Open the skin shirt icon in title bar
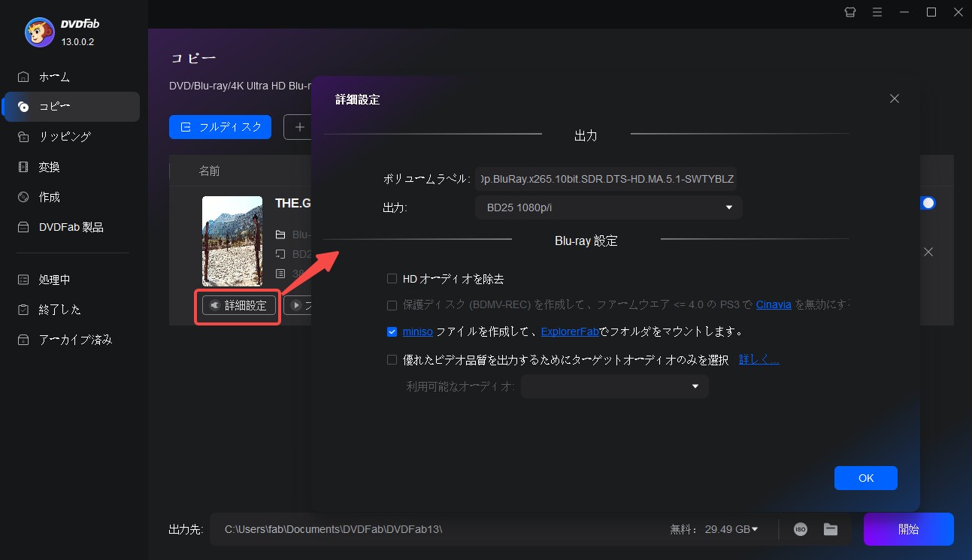The image size is (972, 560). click(850, 12)
